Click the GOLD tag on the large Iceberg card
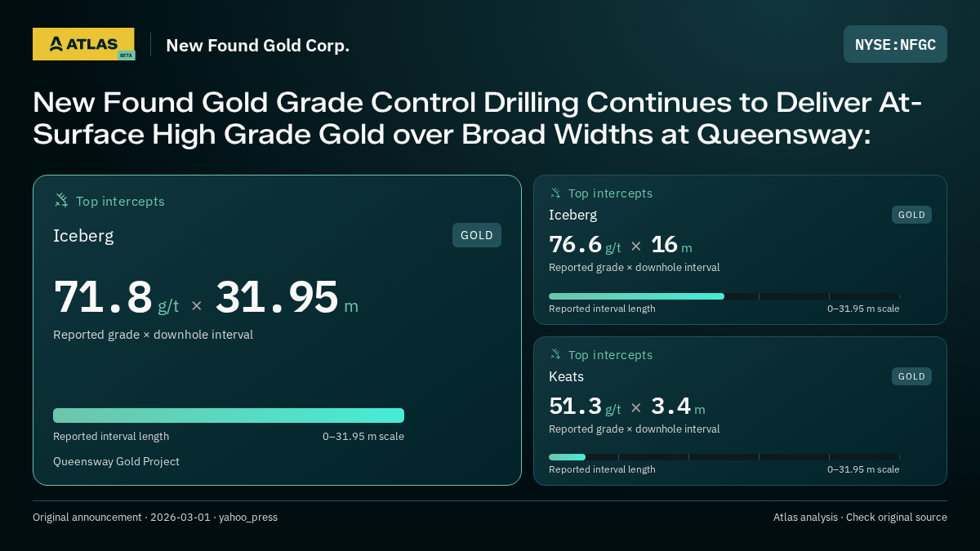This screenshot has width=980, height=551. coord(477,235)
